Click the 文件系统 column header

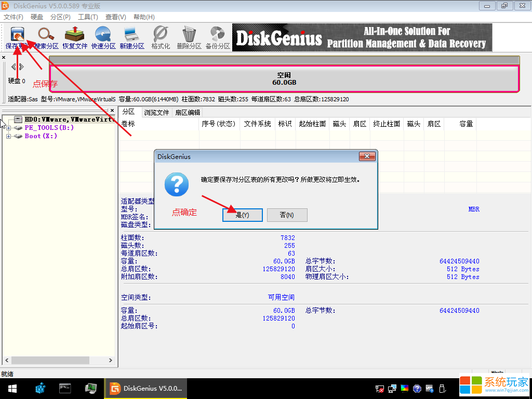pos(258,124)
